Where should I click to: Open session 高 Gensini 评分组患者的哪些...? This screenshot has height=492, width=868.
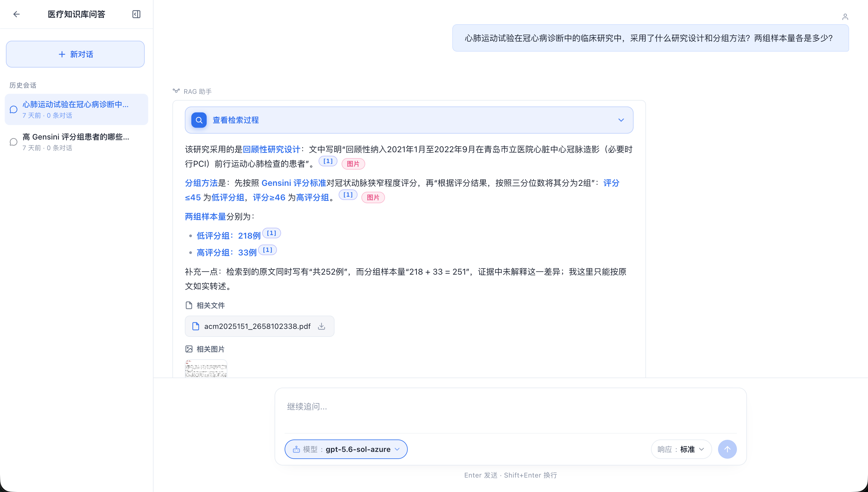click(x=76, y=142)
